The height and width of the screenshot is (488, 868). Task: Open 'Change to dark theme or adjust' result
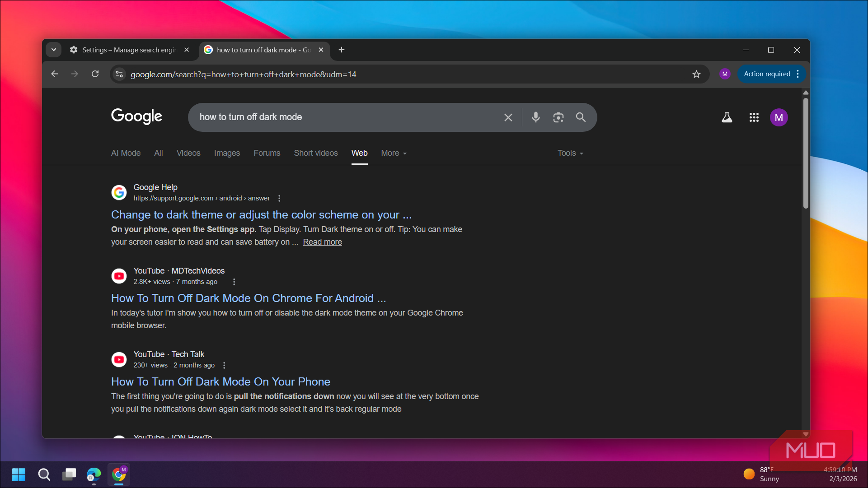261,215
